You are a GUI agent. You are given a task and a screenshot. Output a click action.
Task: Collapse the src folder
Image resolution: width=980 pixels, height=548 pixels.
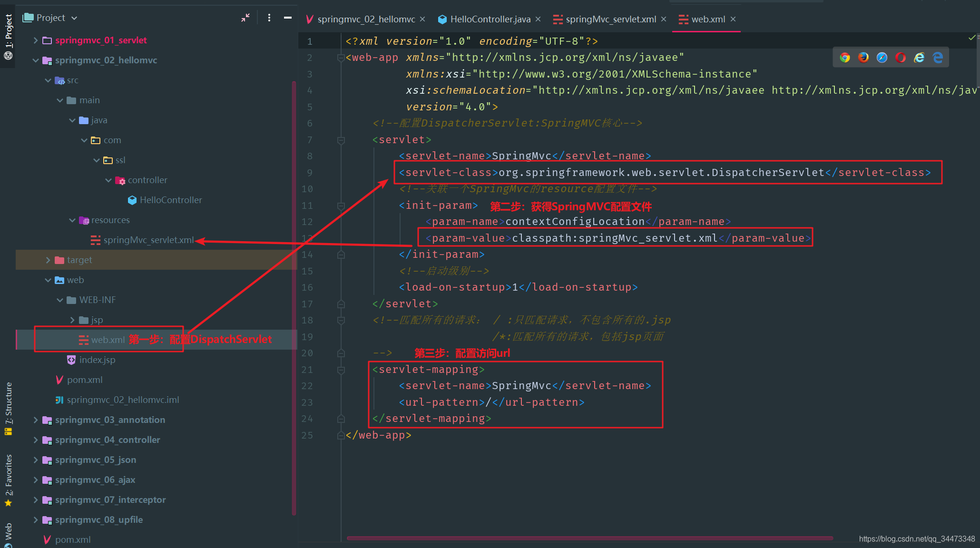point(48,80)
